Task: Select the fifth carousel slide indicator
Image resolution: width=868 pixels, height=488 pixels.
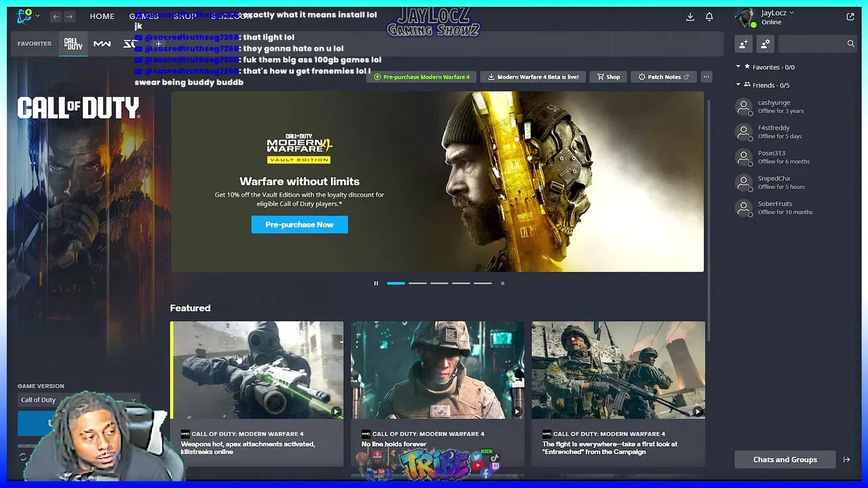Action: point(483,283)
